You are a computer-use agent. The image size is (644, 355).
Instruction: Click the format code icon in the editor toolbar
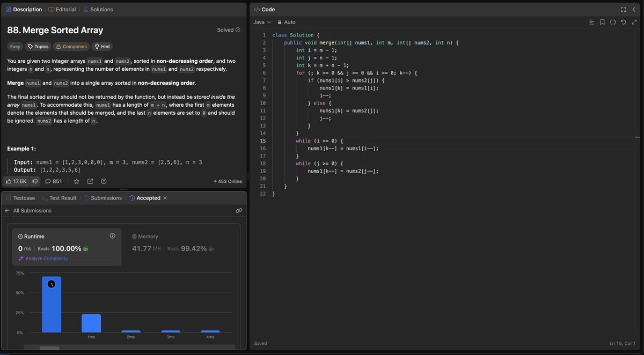coord(591,22)
